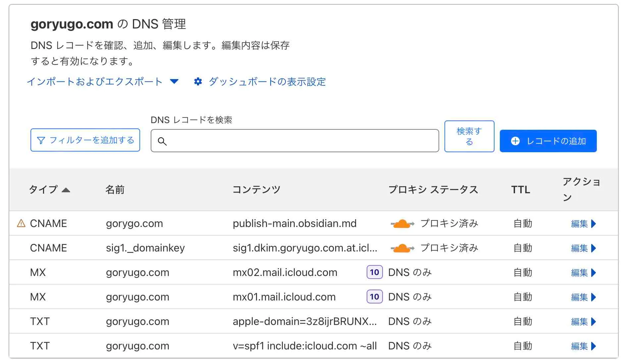Click プロキシ済み status in the sig1._domainkey row
The width and height of the screenshot is (626, 364).
click(449, 248)
